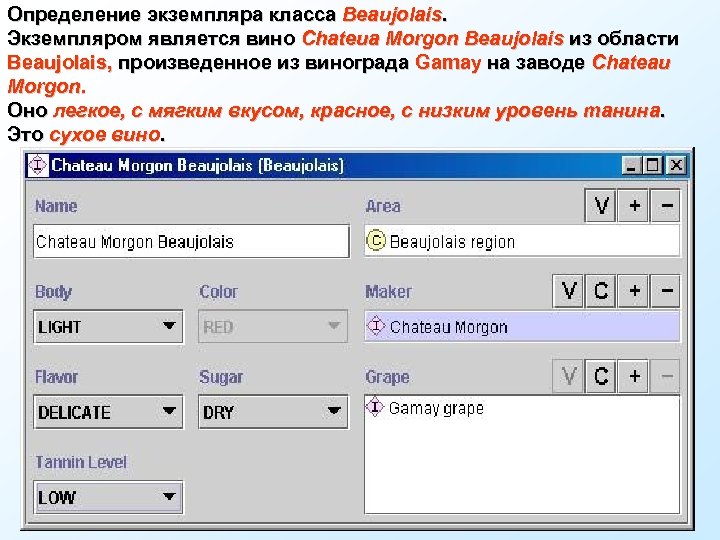This screenshot has width=720, height=540.
Task: Click the greyed Remove (−) button for Grape
Action: tap(666, 376)
